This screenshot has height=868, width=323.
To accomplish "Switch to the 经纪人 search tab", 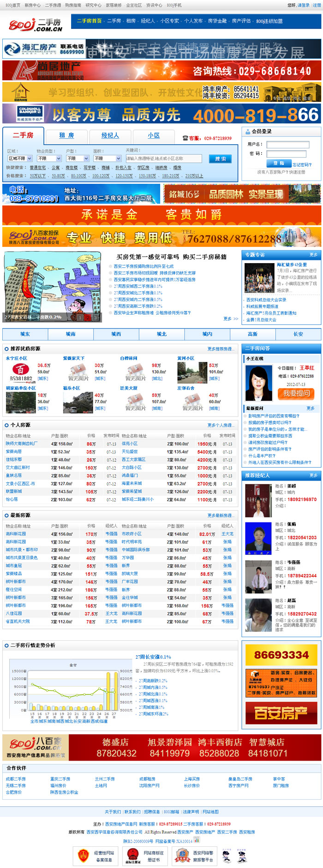I will pos(110,135).
